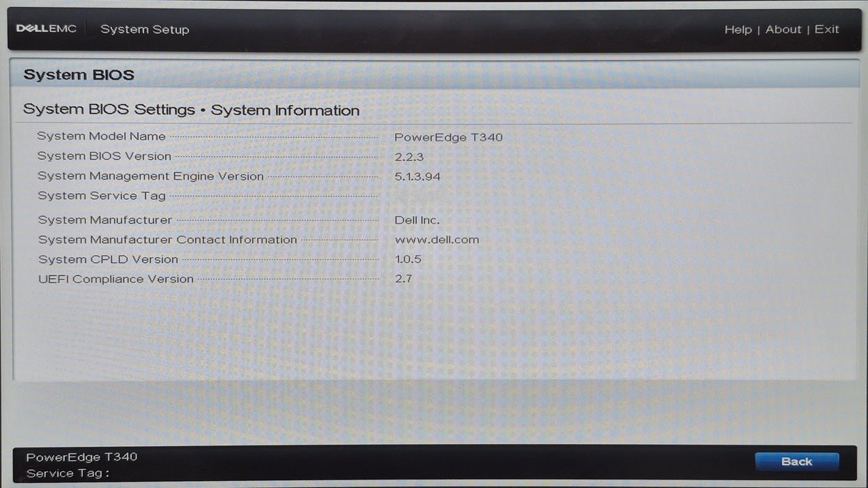Select the System Model Name row
Screen dimensions: 868x488
(x=101, y=136)
